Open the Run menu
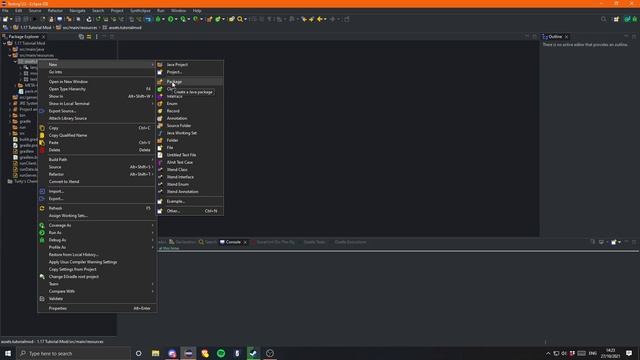 (161, 11)
